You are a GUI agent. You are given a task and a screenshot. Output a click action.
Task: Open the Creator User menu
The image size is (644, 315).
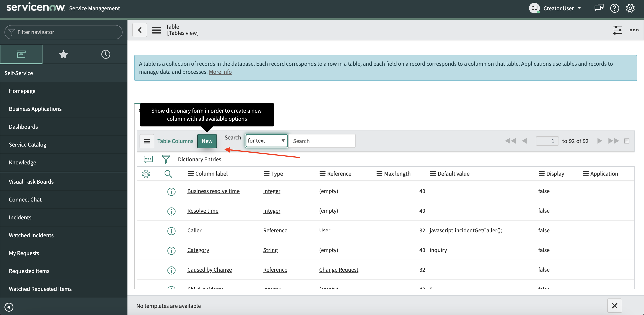562,8
